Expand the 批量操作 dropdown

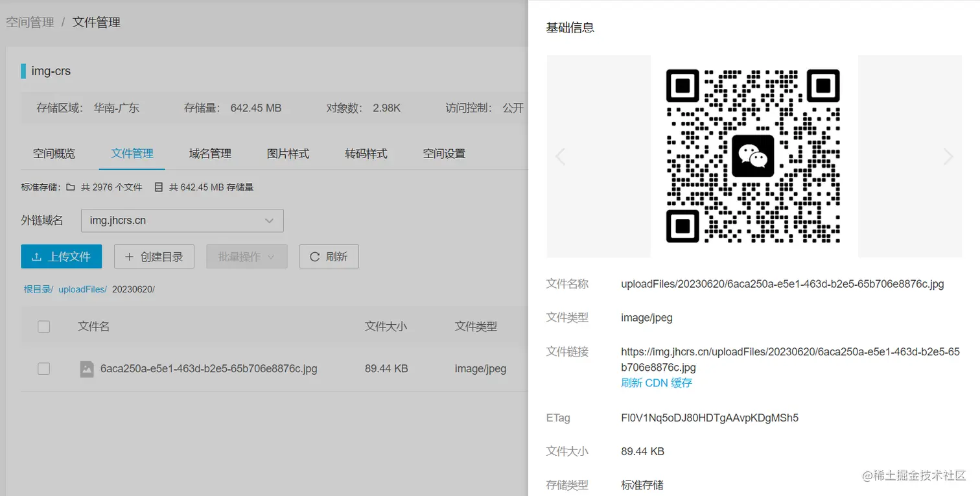(246, 257)
